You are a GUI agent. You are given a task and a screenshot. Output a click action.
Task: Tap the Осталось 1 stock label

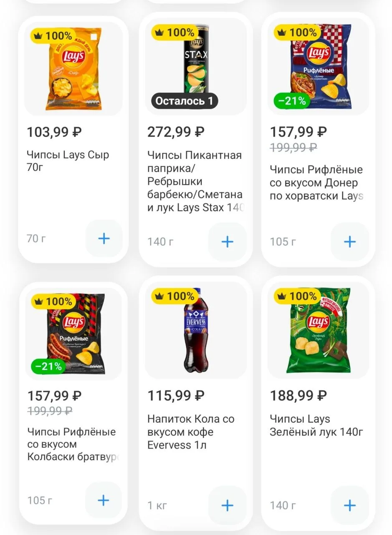pos(184,101)
